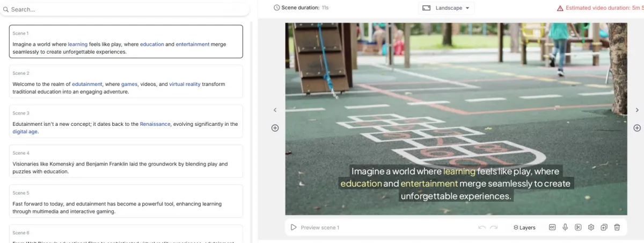Click the highlighted word 'edutainment' in Scene 2
644x243 pixels.
tap(87, 84)
